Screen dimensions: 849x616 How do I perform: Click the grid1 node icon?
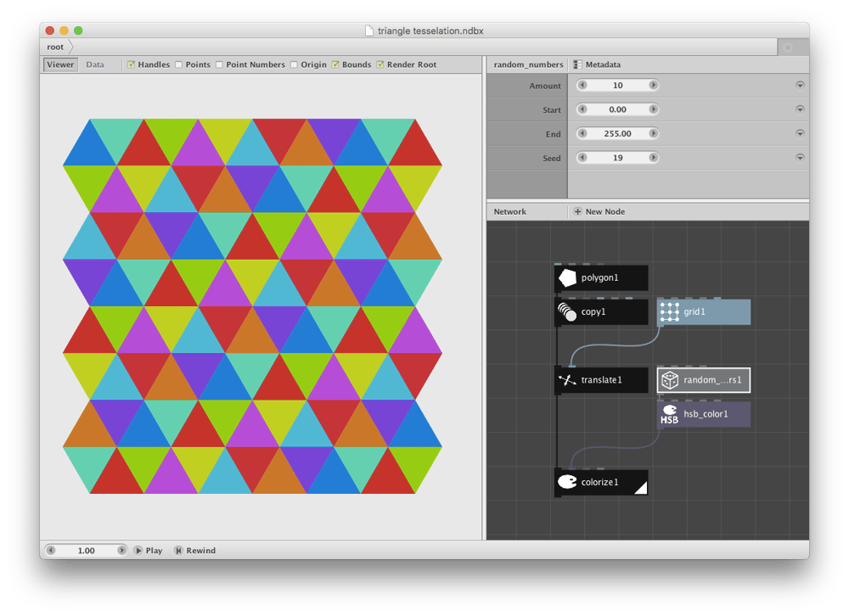click(670, 311)
